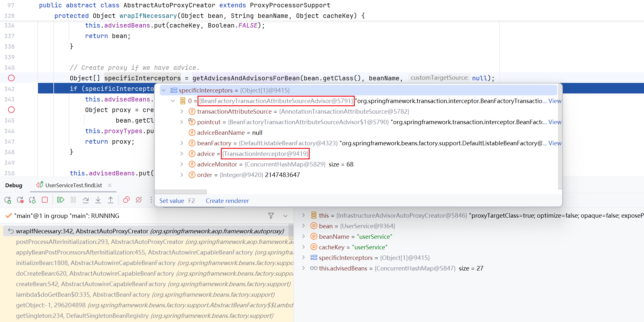
Task: Click the Create renderer link
Action: coord(227,201)
